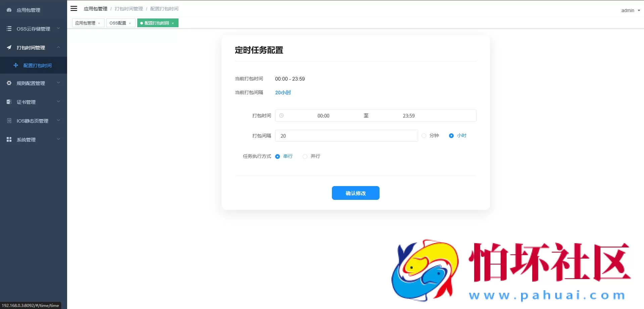Expand the OSS云存储管理 submenu
The image size is (644, 309).
58,29
